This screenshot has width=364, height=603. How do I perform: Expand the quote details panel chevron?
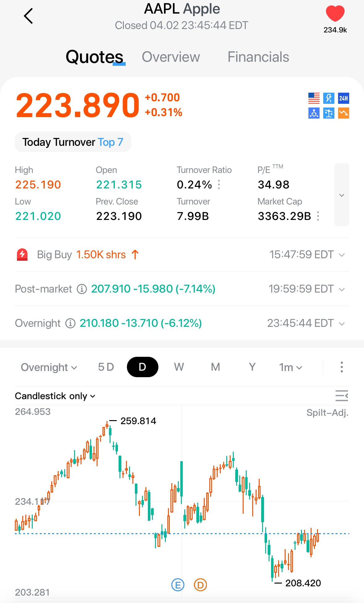pyautogui.click(x=342, y=195)
